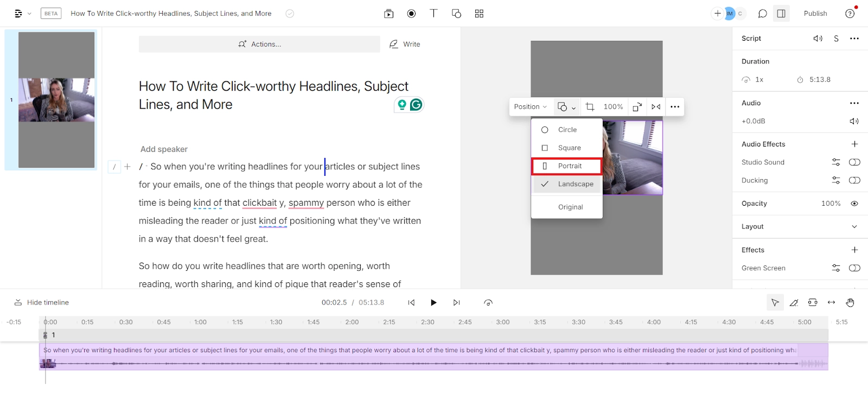Viewport: 868px width, 393px height.
Task: Select the arrow pointer tool in timeline
Action: coord(775,303)
